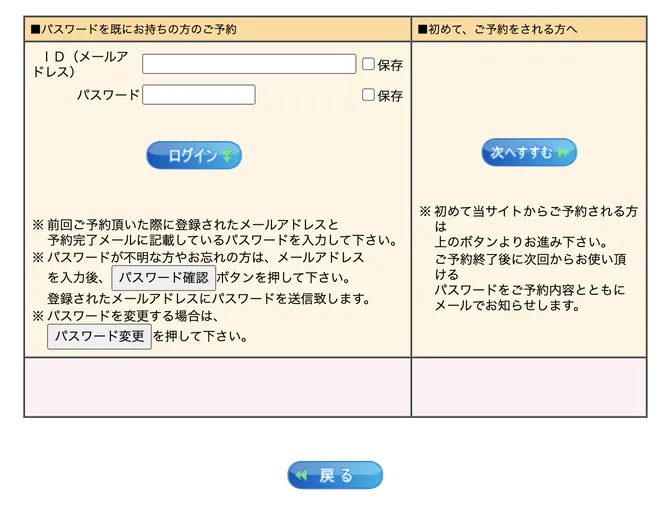
Task: Click the パスワード変更 button
Action: (x=99, y=336)
